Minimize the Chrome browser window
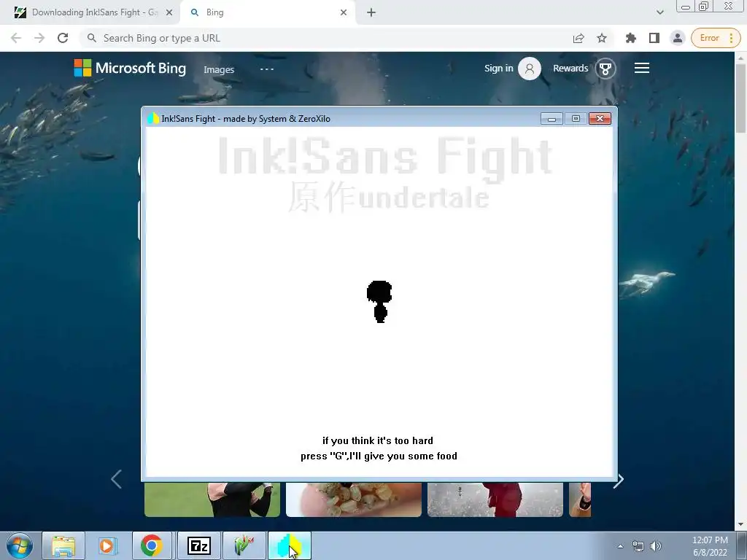This screenshot has width=747, height=560. pos(686,7)
